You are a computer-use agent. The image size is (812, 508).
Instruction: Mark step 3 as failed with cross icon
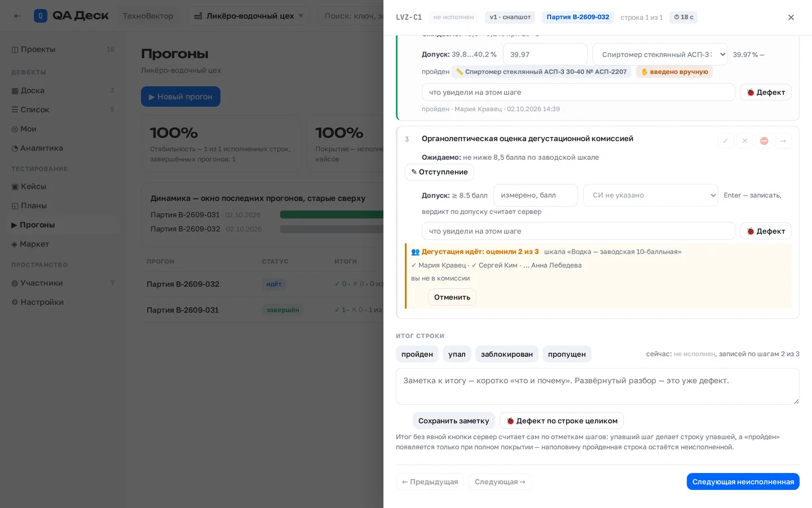[x=745, y=141]
